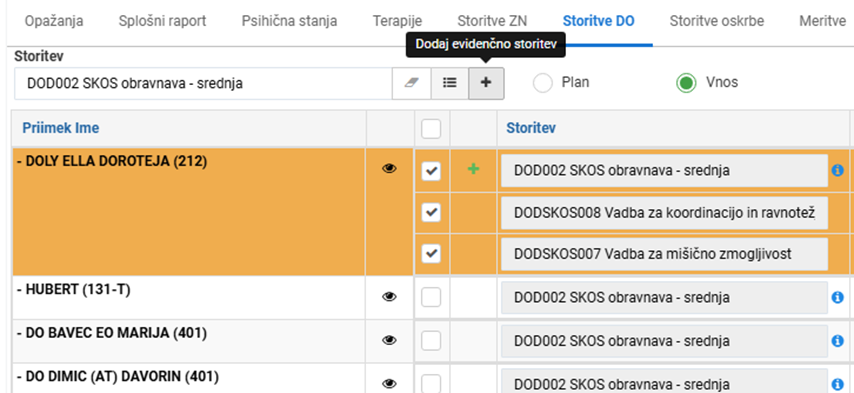The height and width of the screenshot is (393, 854).
Task: Click green plus icon in DOLY ELLA DOROTEJA row
Action: tap(474, 170)
